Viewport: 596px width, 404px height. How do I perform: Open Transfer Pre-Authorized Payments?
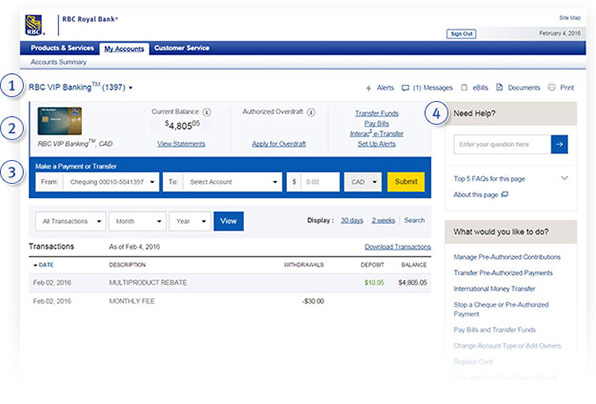pos(503,273)
